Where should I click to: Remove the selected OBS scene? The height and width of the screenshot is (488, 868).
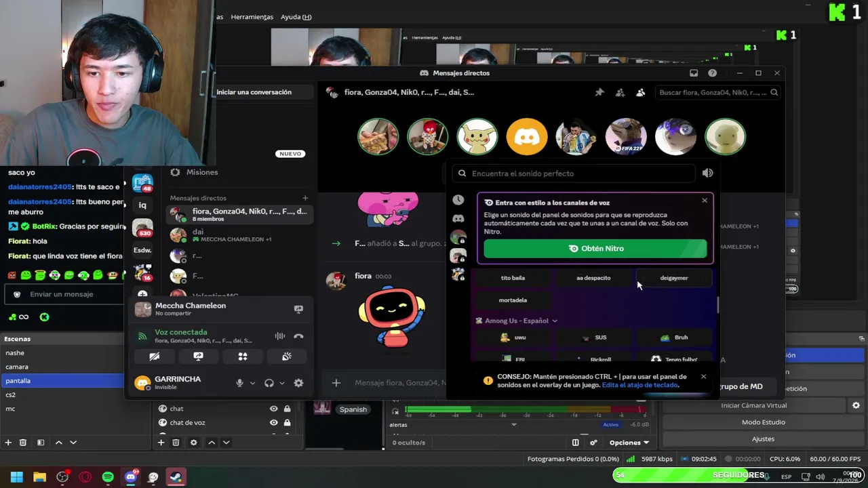tap(23, 443)
